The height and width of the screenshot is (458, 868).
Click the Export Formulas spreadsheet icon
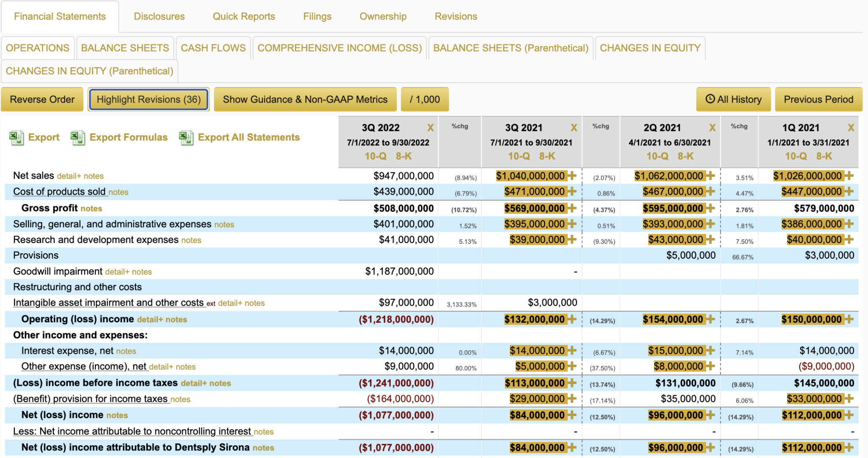coord(78,138)
